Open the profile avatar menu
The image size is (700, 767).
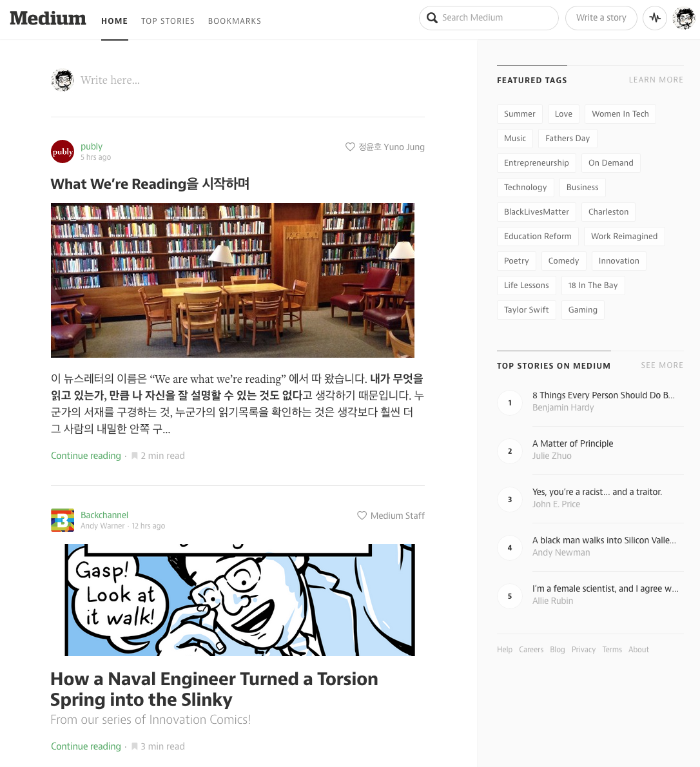tap(683, 19)
